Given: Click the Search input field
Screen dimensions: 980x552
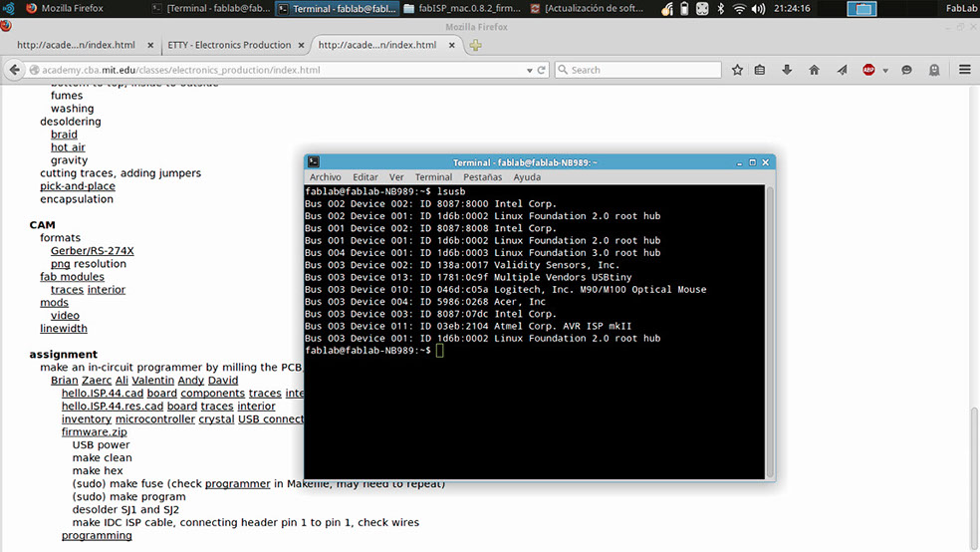Looking at the screenshot, I should click(638, 70).
